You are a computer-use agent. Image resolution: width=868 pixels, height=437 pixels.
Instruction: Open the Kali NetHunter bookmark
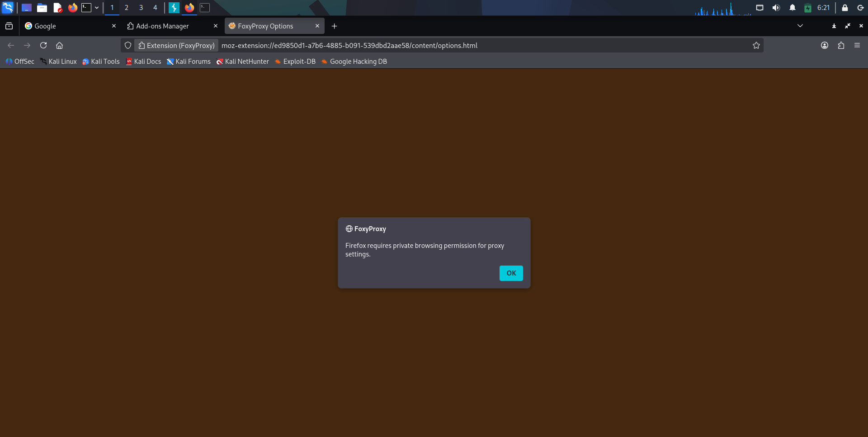[x=243, y=62]
